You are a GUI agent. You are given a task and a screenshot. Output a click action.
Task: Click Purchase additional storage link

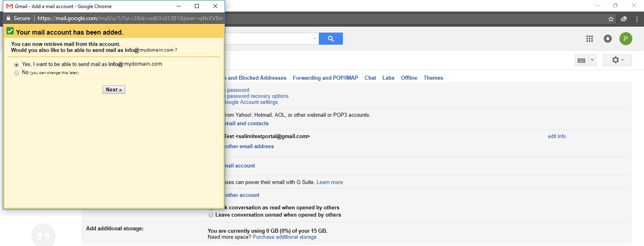(285, 237)
